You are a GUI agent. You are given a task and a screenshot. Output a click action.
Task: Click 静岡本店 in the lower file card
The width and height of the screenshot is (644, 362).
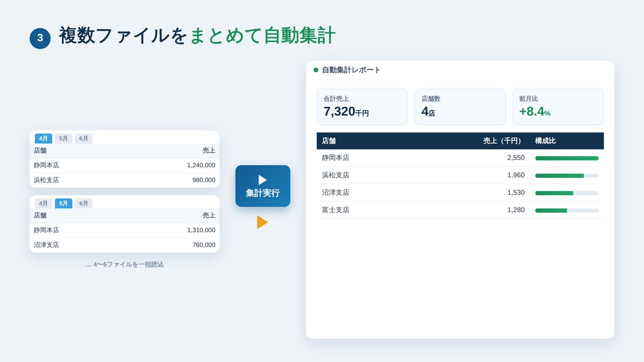(46, 230)
